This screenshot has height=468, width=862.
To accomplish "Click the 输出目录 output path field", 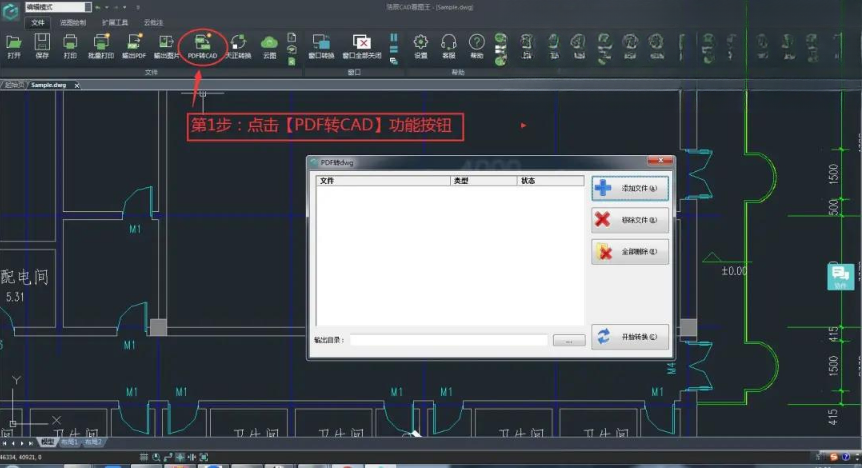I will tap(449, 340).
